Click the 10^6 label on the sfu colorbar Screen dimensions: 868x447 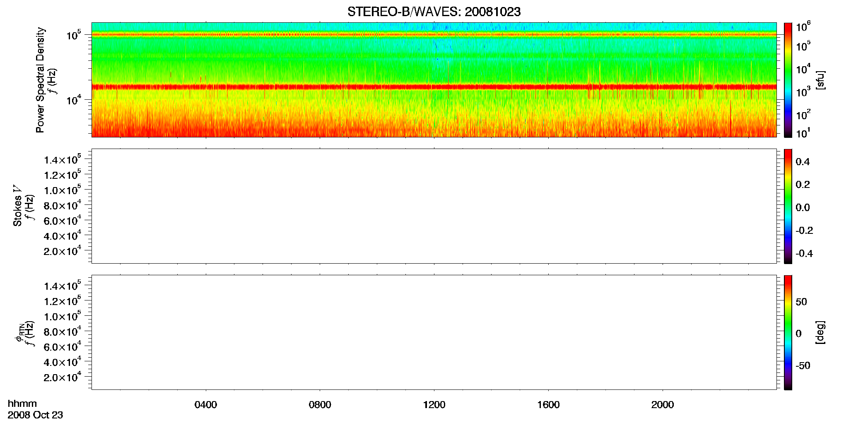803,26
